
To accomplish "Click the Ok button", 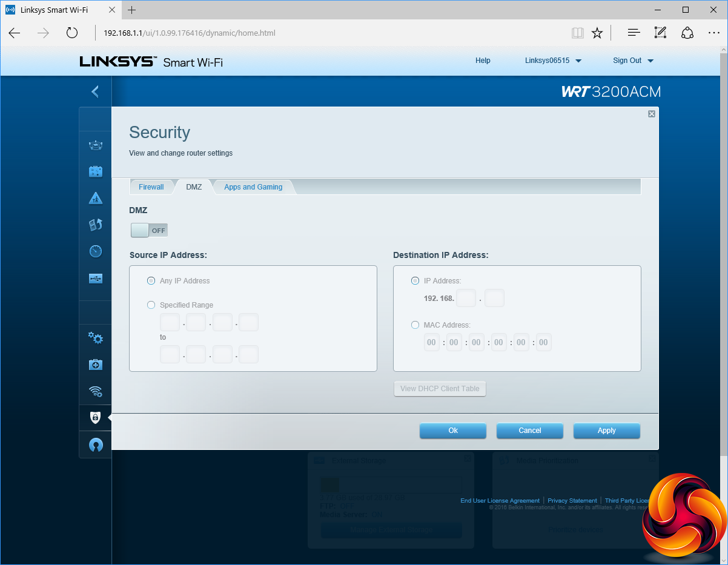I will pyautogui.click(x=453, y=431).
